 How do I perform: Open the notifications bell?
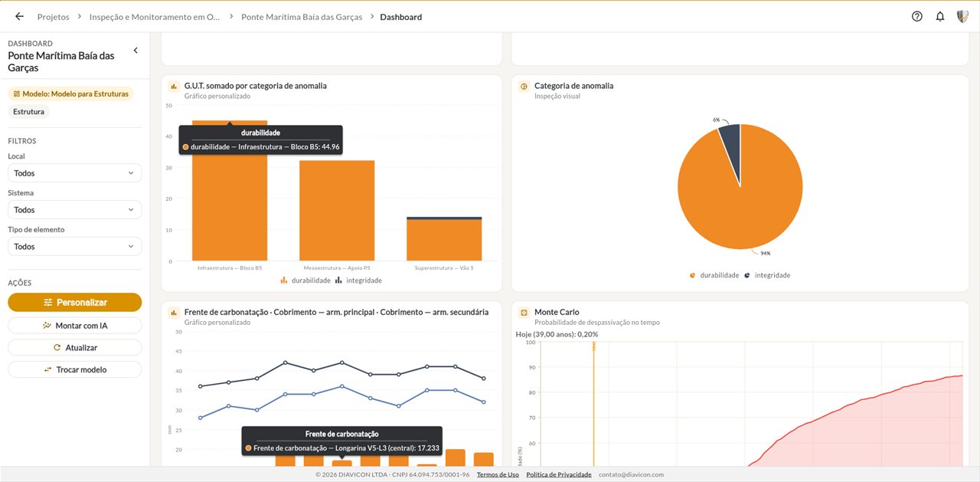tap(940, 16)
